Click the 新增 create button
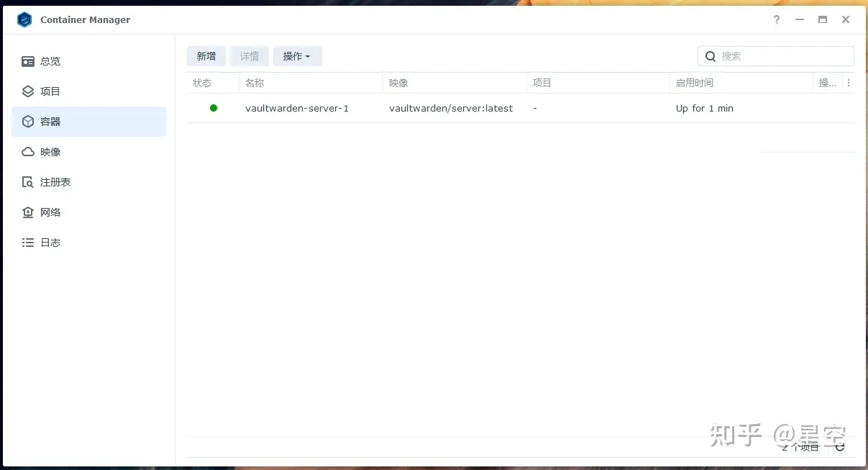Image resolution: width=868 pixels, height=470 pixels. click(x=206, y=56)
